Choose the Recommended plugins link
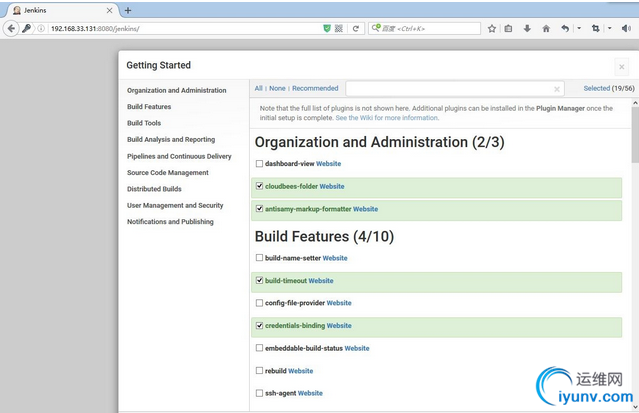Viewport: 639px width, 413px height. [315, 88]
